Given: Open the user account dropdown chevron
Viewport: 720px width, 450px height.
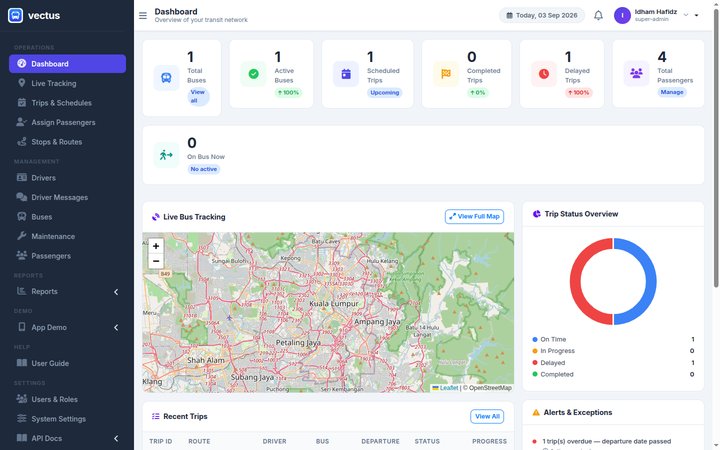Looking at the screenshot, I should pyautogui.click(x=686, y=15).
